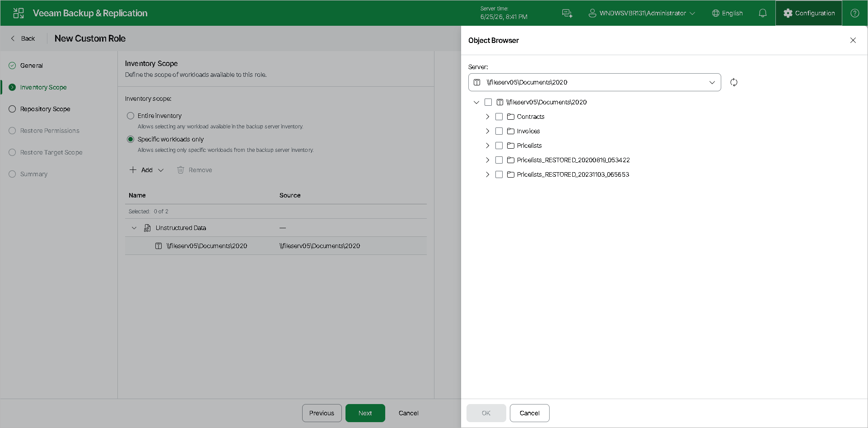The width and height of the screenshot is (868, 428).
Task: Check the Pricelists_RESTORED_20231103_065653 checkbox
Action: [499, 174]
